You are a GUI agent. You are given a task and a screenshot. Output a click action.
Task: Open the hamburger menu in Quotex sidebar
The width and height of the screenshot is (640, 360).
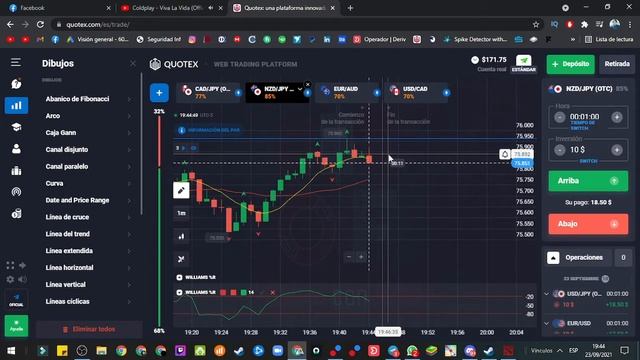16,62
